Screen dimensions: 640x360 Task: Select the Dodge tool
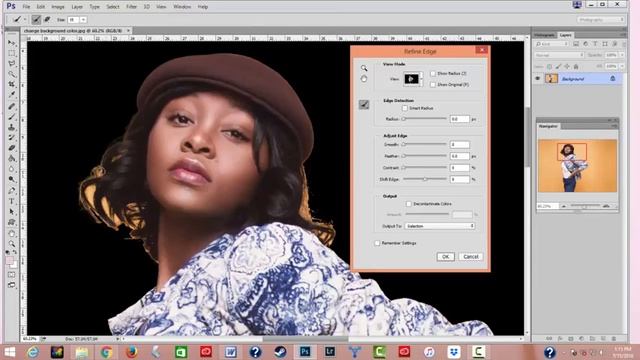click(x=12, y=180)
